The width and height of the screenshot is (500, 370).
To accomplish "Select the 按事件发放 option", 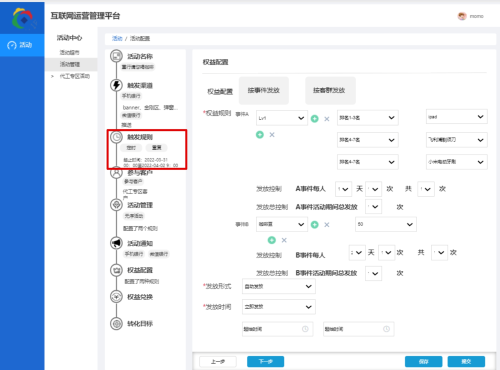I will click(x=264, y=90).
